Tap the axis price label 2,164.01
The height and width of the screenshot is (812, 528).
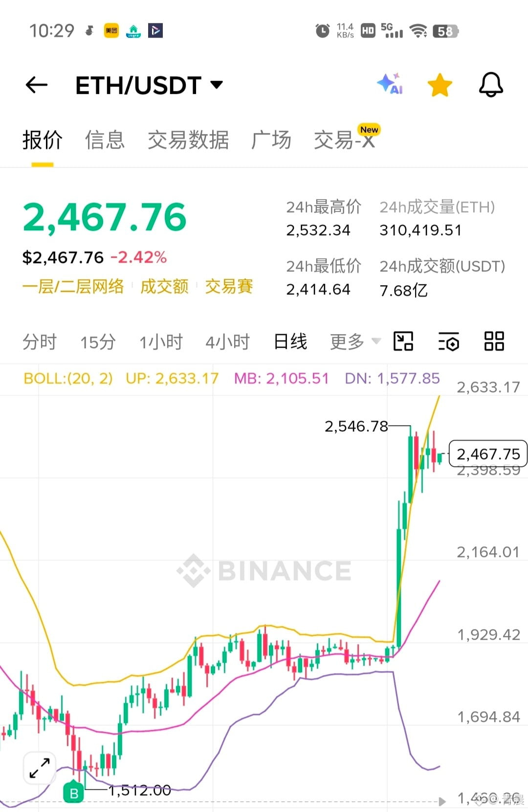pyautogui.click(x=488, y=552)
